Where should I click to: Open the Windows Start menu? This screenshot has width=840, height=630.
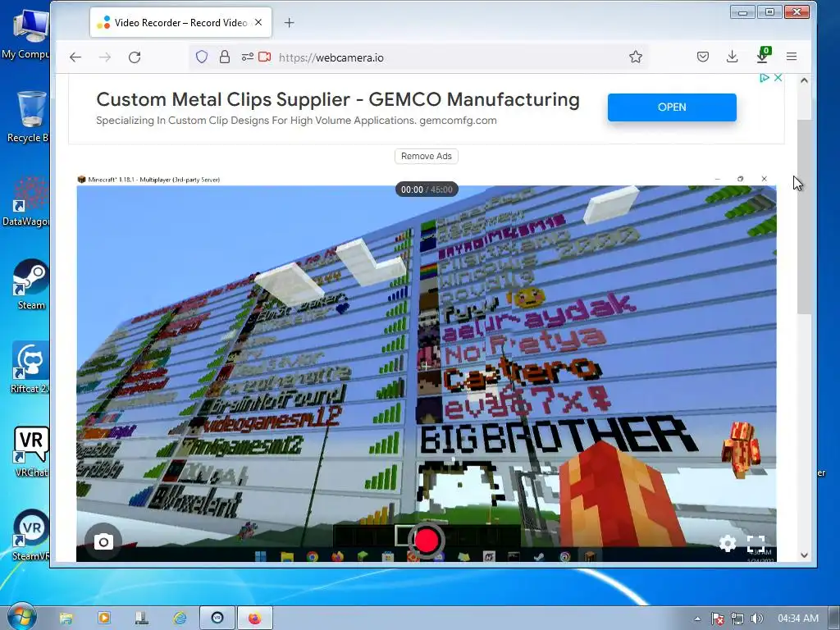(x=22, y=617)
